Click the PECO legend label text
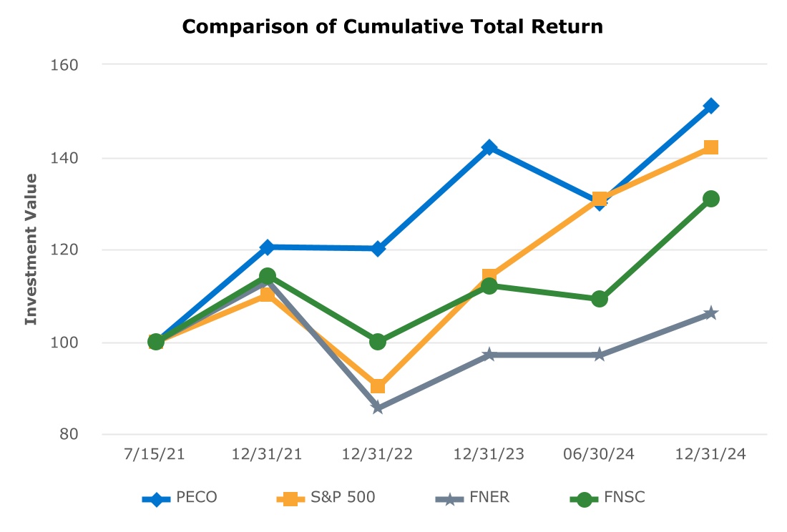787x532 pixels. [x=196, y=498]
